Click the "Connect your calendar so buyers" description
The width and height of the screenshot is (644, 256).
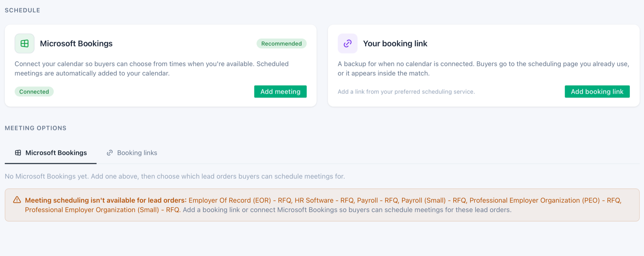[x=152, y=69]
